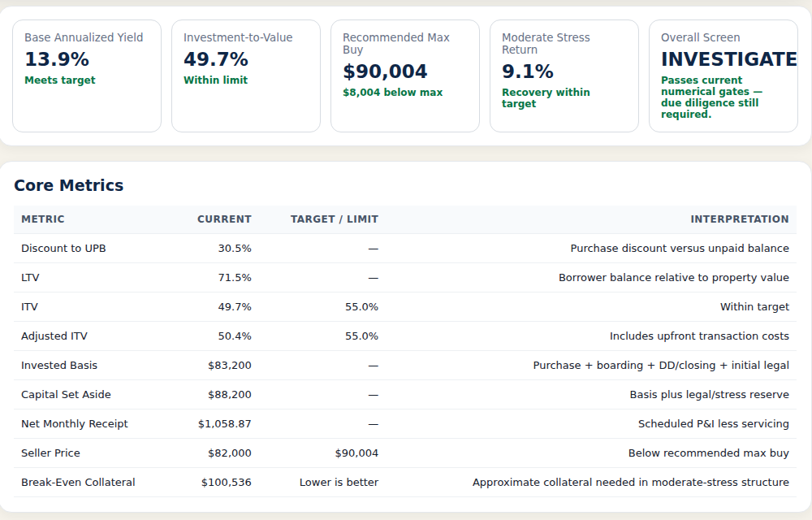The height and width of the screenshot is (520, 812).
Task: Select the 'Adjusted ITV' row label
Action: [x=54, y=336]
